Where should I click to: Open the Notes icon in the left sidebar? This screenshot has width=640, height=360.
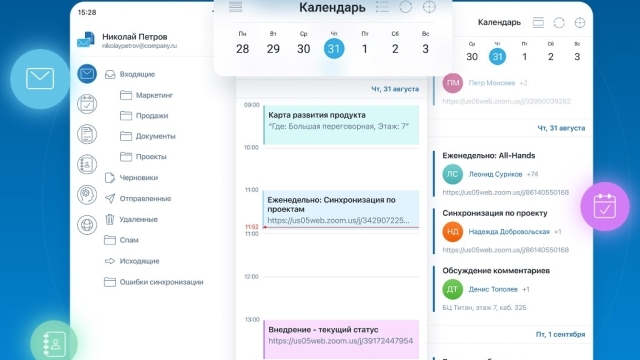click(87, 134)
